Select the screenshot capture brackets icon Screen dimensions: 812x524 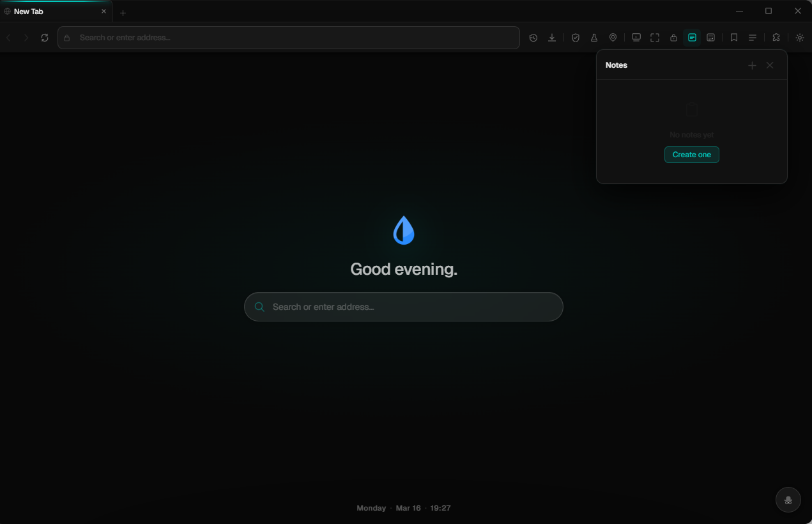tap(655, 37)
